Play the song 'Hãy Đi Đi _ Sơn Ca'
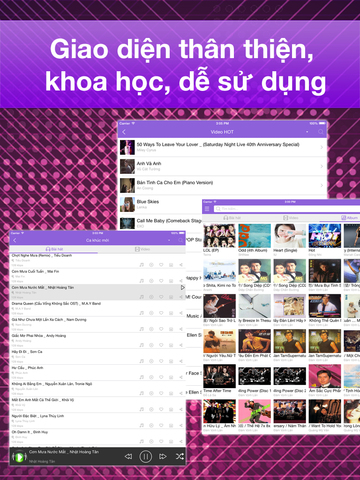This screenshot has width=360, height=480. [x=27, y=352]
